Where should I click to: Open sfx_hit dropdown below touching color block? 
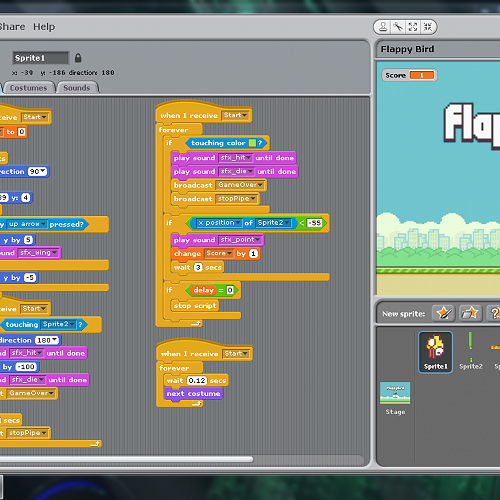(x=235, y=158)
